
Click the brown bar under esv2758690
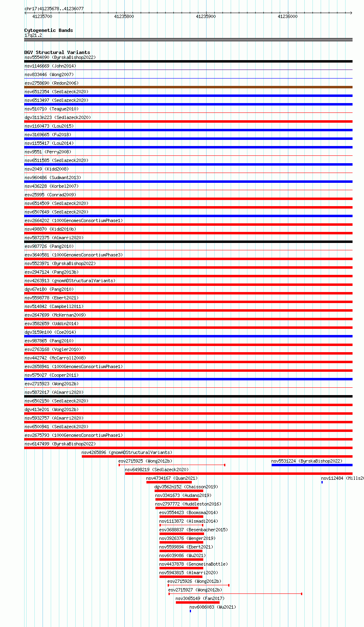coord(188,87)
